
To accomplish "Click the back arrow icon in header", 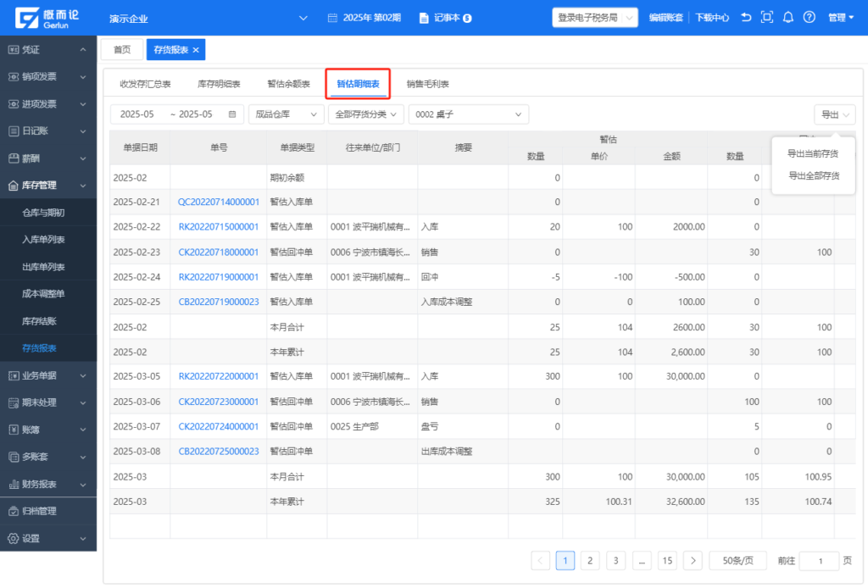I will tap(746, 17).
